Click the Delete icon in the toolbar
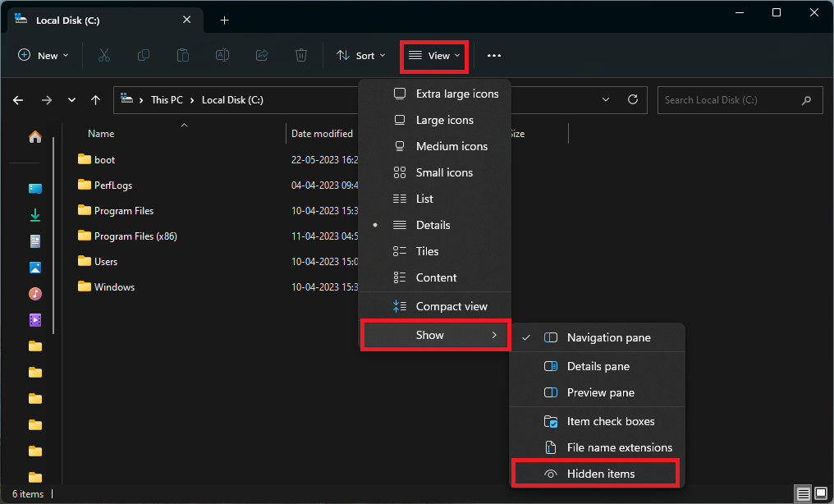 300,55
